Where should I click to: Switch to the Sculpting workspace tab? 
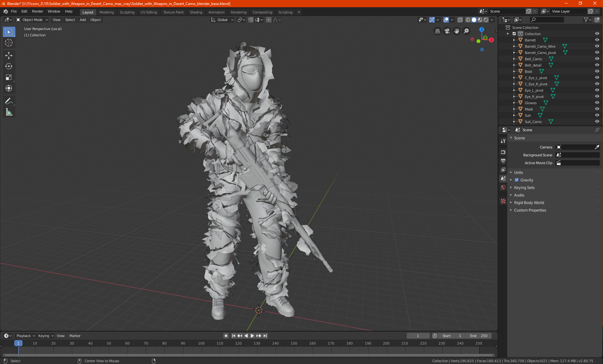click(127, 12)
